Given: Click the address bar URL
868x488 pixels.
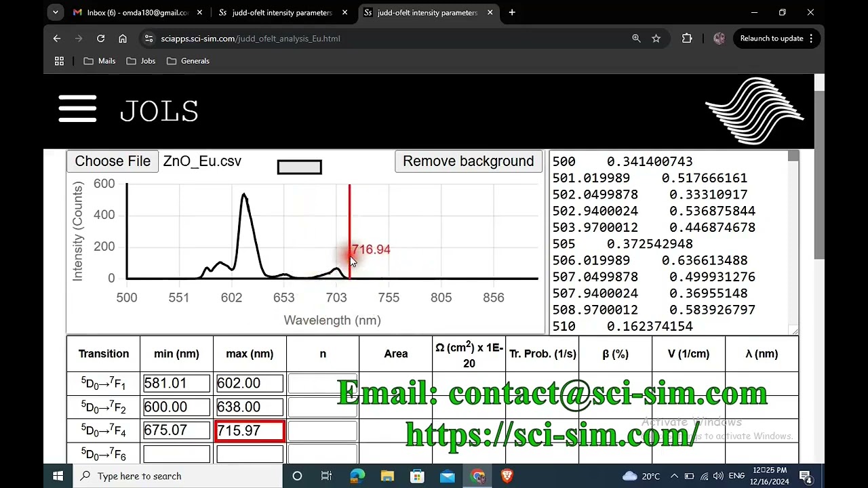Looking at the screenshot, I should pos(250,39).
